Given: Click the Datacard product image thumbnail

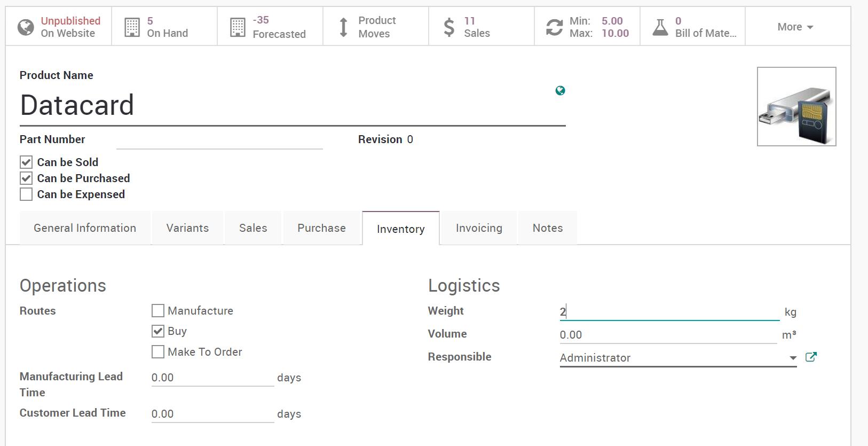Looking at the screenshot, I should click(796, 106).
